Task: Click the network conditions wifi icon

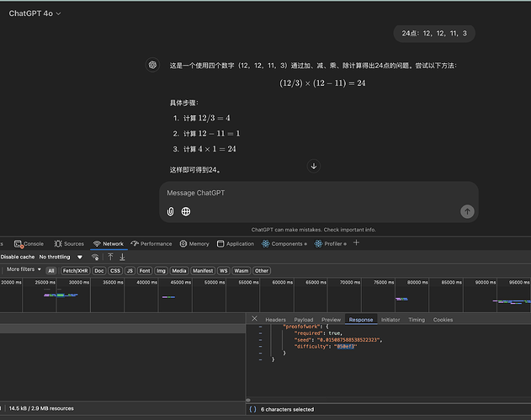Action: tap(95, 257)
